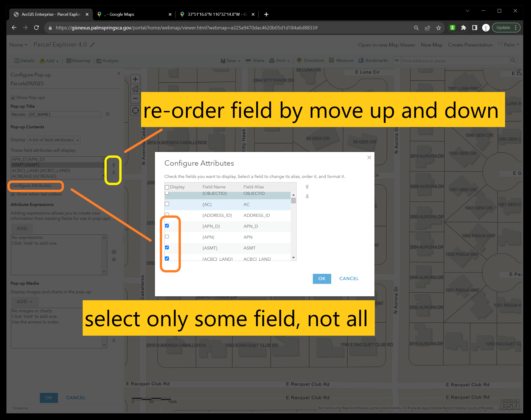This screenshot has width=531, height=420.
Task: Click the Pop-up Title input field
Action: click(x=56, y=114)
